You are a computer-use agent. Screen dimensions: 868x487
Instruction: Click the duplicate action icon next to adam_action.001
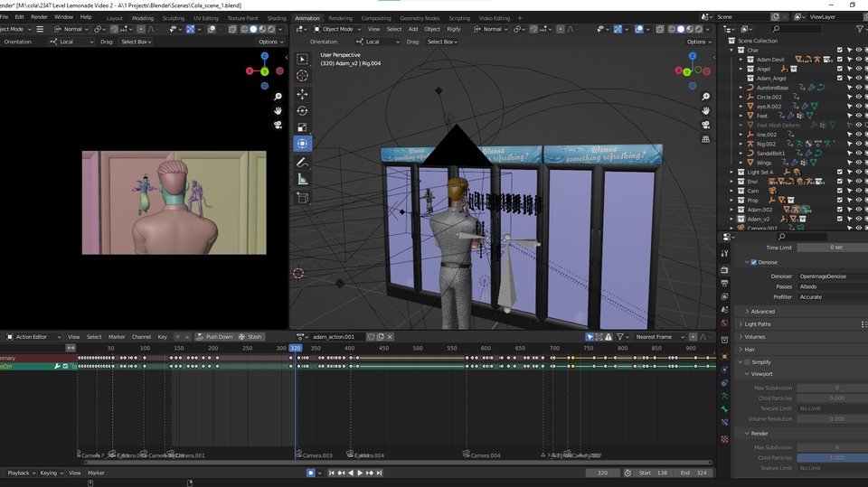pyautogui.click(x=381, y=336)
